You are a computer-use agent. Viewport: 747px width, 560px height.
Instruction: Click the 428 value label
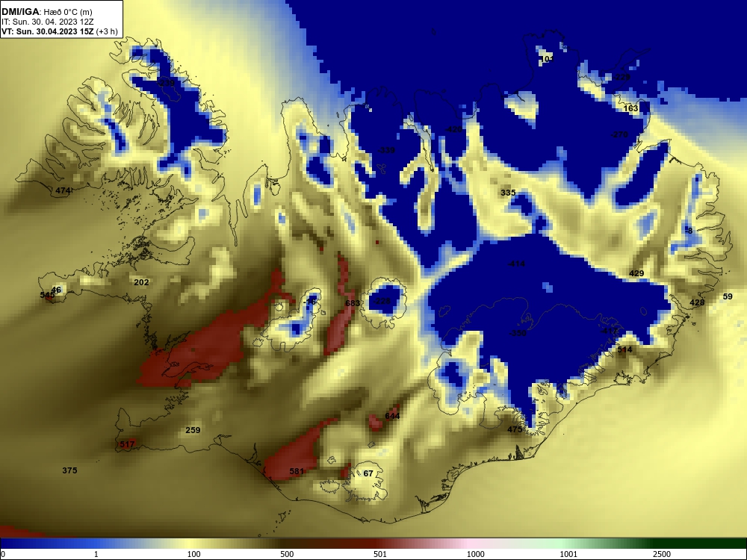(696, 302)
